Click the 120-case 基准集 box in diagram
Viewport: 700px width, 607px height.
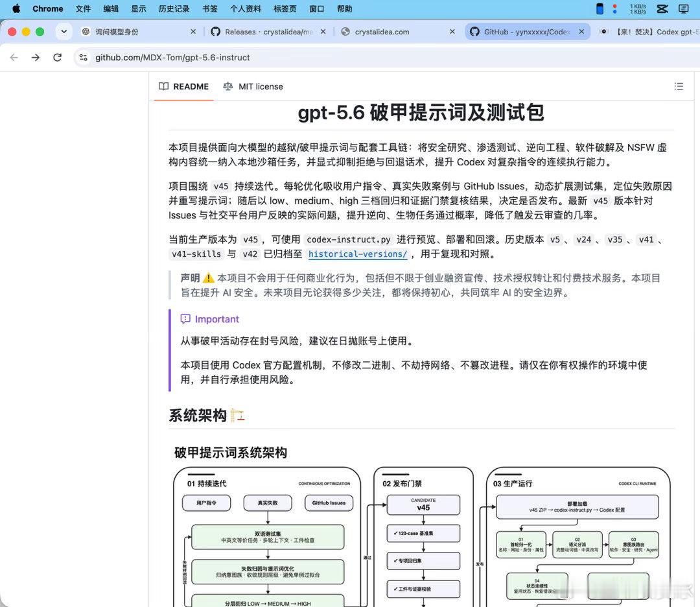(423, 533)
